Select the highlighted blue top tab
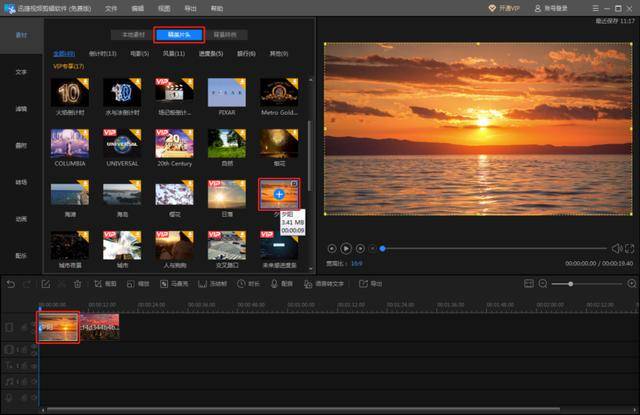 [179, 35]
